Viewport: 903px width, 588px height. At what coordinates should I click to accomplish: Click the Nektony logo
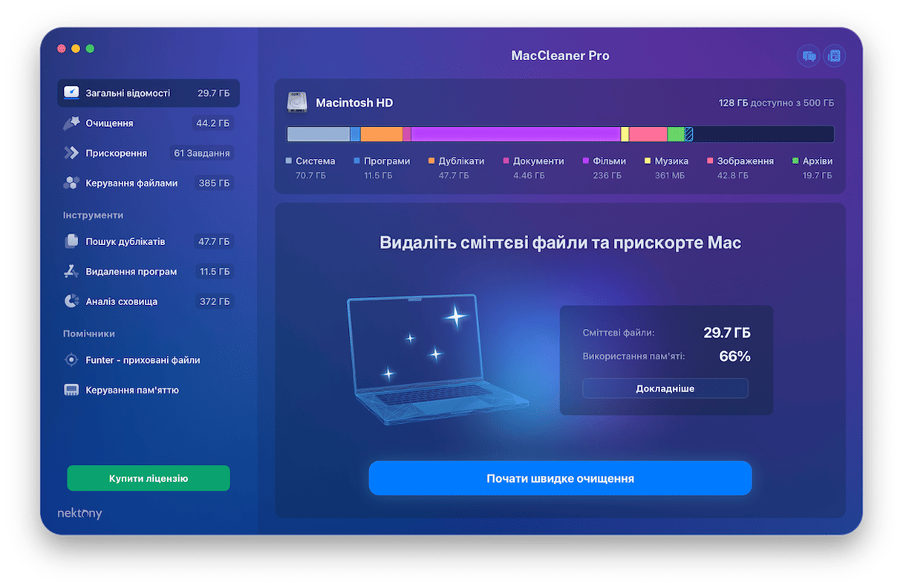79,513
